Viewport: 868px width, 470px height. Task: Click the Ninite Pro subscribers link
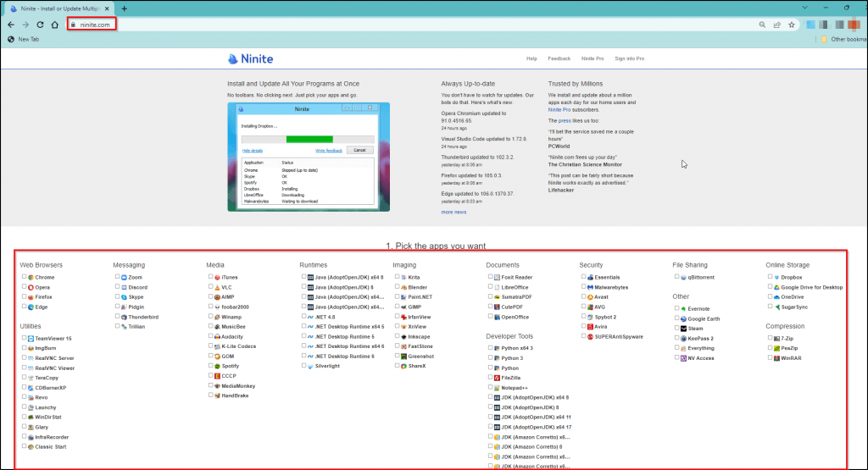coord(559,109)
